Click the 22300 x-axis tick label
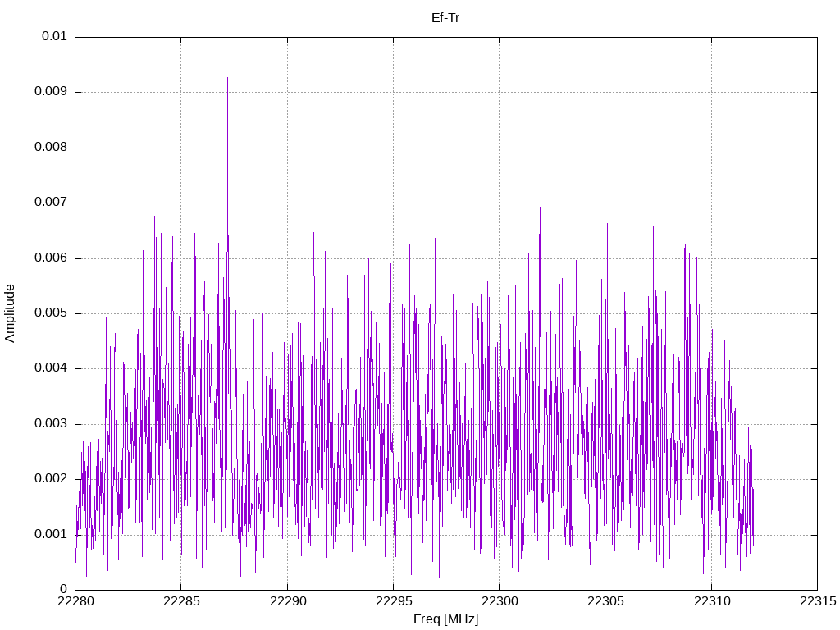 click(x=500, y=601)
